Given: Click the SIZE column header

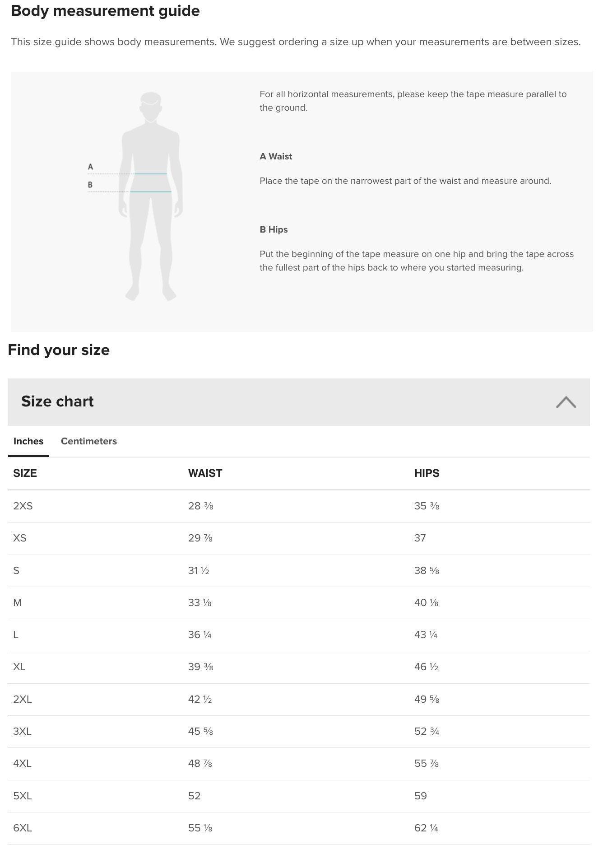Looking at the screenshot, I should coord(25,473).
